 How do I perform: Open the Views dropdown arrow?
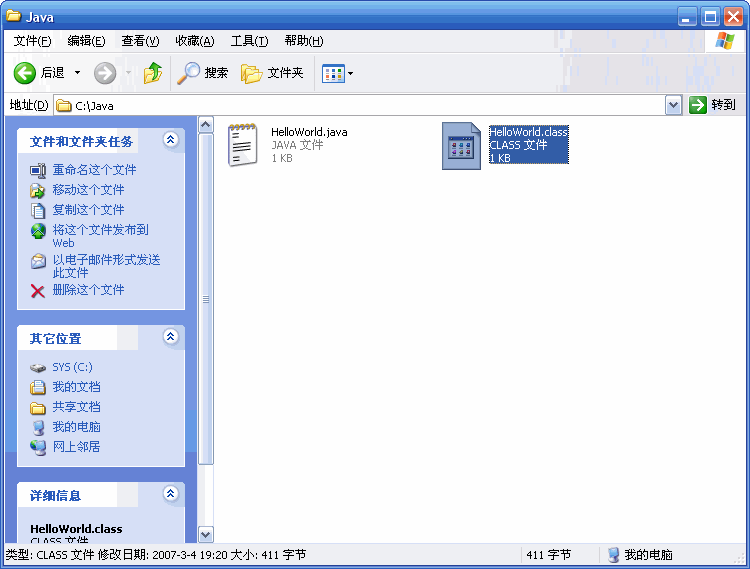[x=351, y=73]
